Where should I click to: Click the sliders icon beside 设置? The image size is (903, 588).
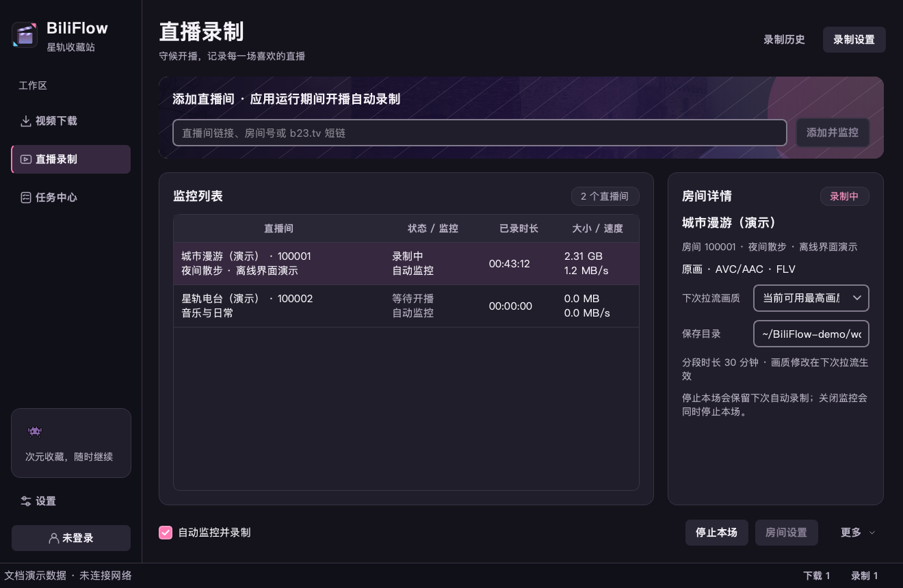point(26,501)
